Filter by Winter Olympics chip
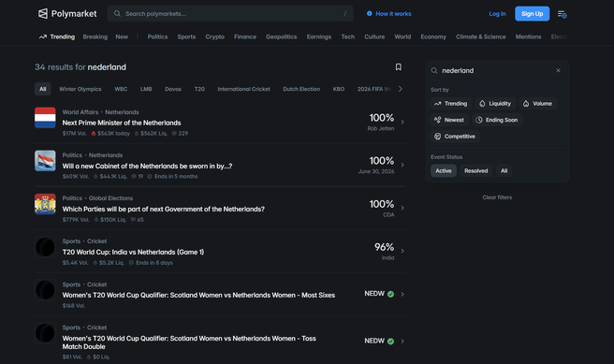 (x=80, y=89)
